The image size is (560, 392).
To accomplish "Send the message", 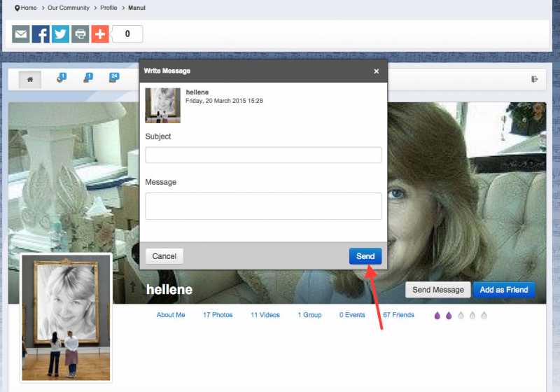I will (x=365, y=256).
